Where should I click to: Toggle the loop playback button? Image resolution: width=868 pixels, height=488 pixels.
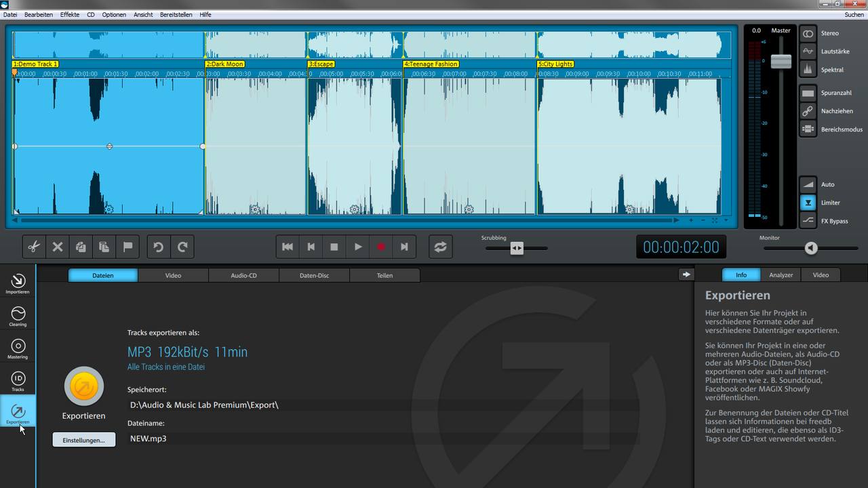441,247
